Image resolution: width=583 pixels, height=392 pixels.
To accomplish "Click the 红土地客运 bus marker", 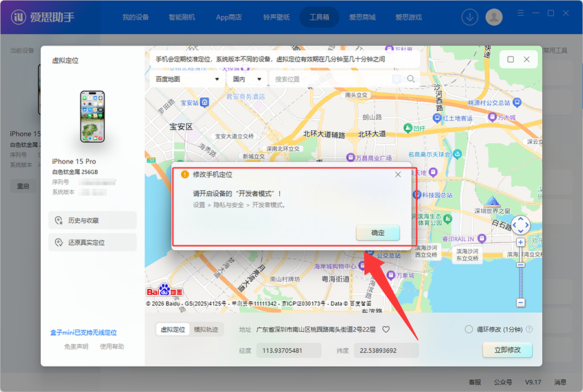I will click(x=437, y=119).
